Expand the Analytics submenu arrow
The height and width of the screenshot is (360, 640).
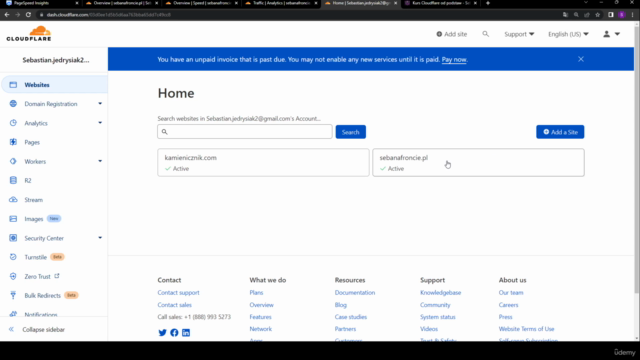(100, 123)
